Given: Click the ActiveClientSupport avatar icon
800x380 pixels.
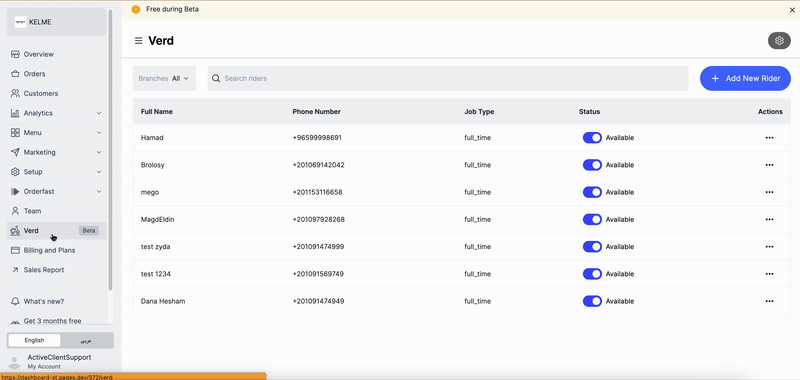Looking at the screenshot, I should click(15, 362).
